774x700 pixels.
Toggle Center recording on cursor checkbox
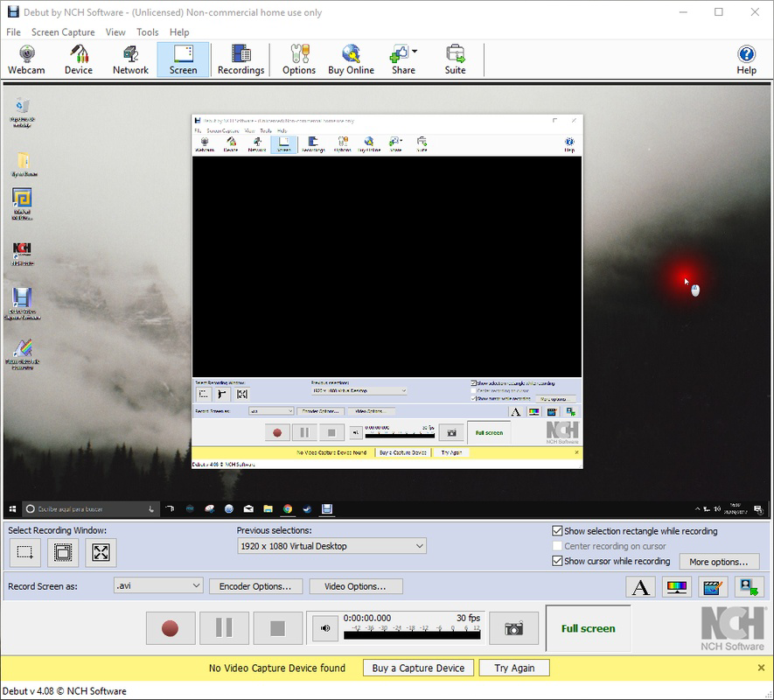pyautogui.click(x=557, y=546)
